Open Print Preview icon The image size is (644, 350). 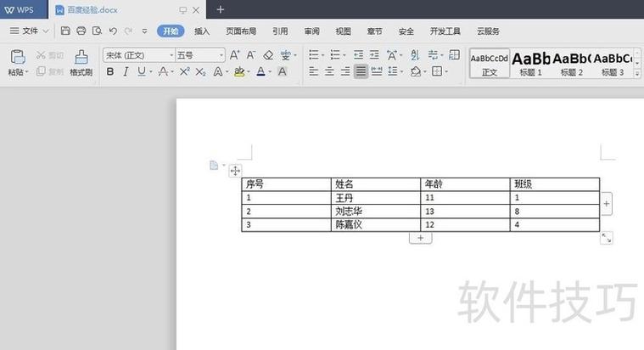[x=97, y=31]
